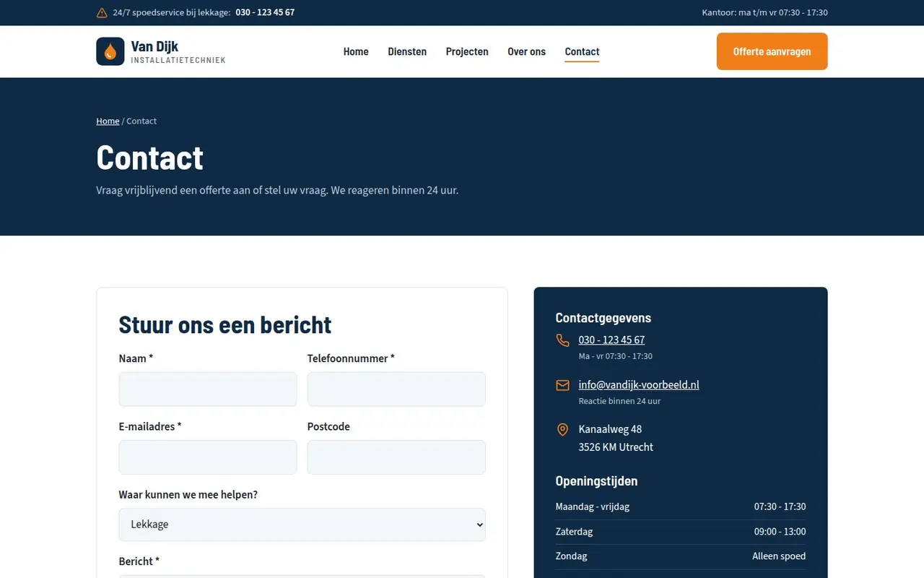Open the 'Waar kunnen we mee helpen?' dropdown
This screenshot has width=924, height=578.
pyautogui.click(x=302, y=525)
